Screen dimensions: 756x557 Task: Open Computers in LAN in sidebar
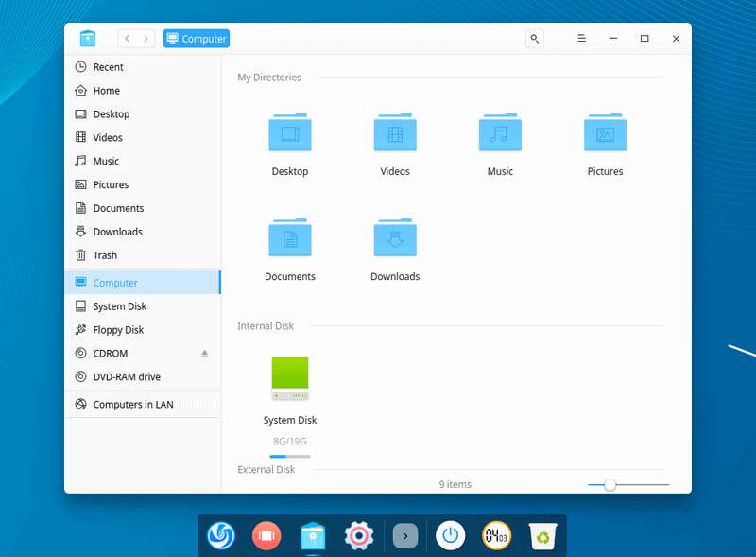(132, 405)
